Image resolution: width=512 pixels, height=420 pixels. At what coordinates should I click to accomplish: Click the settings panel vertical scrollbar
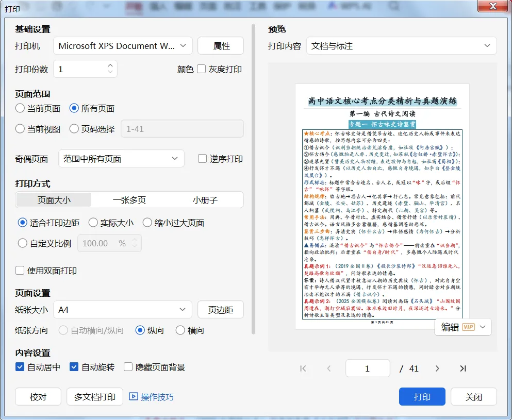[x=253, y=179]
